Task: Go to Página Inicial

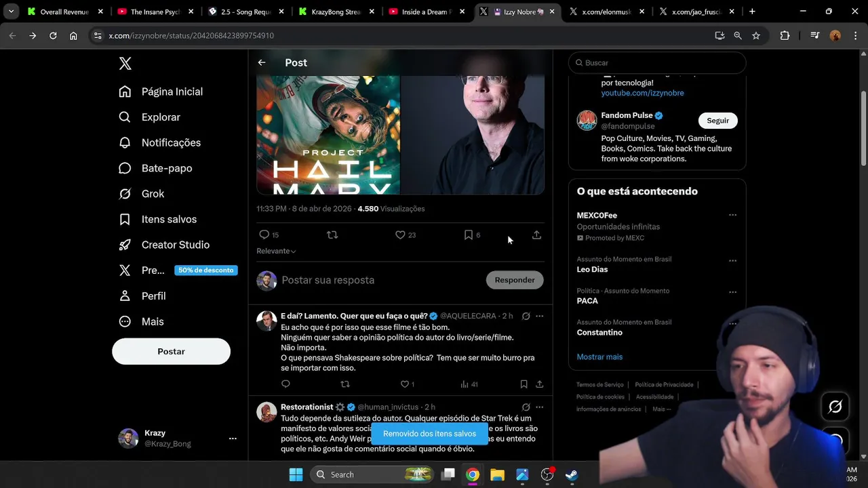Action: pyautogui.click(x=161, y=91)
